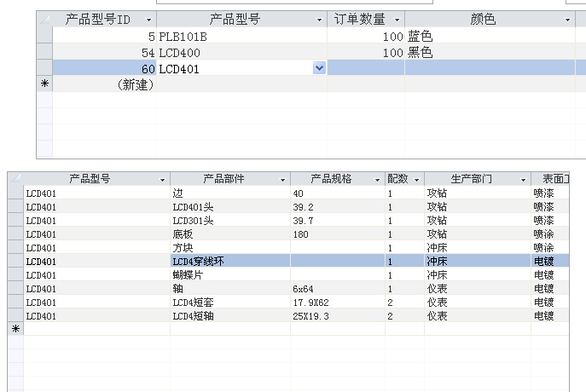Click the new record asterisk in upper table

coord(44,84)
